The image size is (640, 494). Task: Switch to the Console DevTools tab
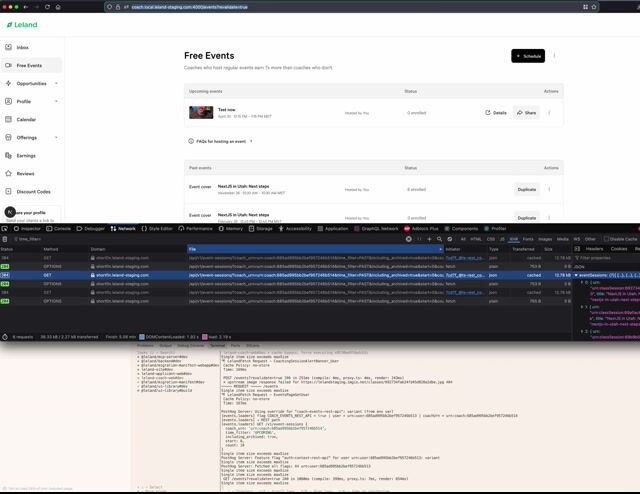pyautogui.click(x=58, y=229)
